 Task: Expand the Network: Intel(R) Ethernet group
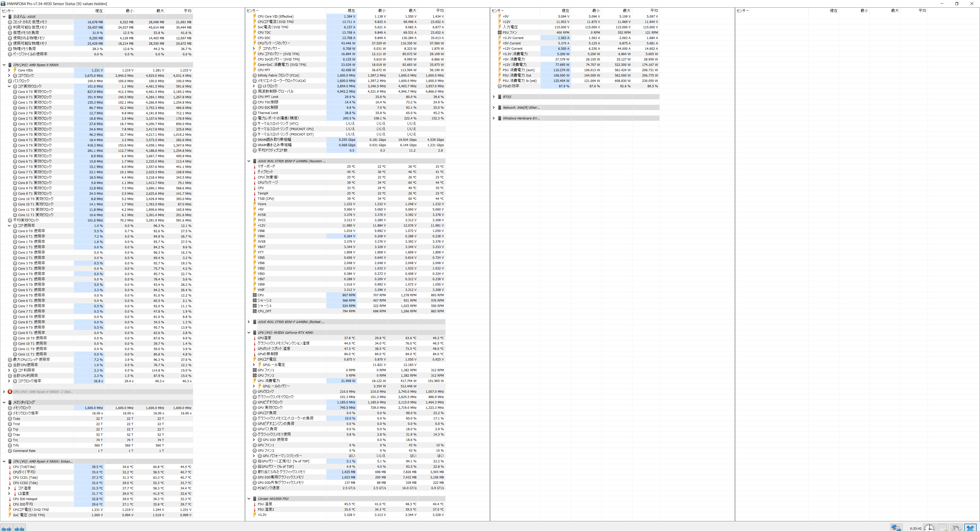click(x=494, y=108)
